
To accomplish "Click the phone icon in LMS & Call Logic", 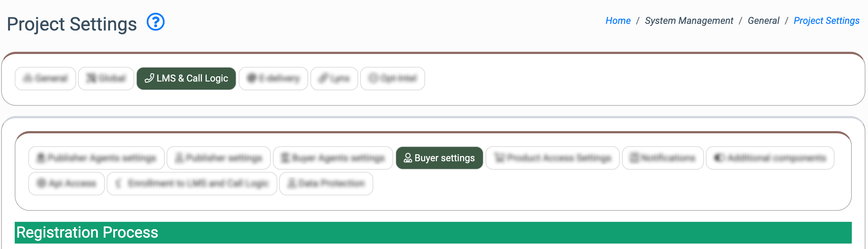I will point(149,78).
